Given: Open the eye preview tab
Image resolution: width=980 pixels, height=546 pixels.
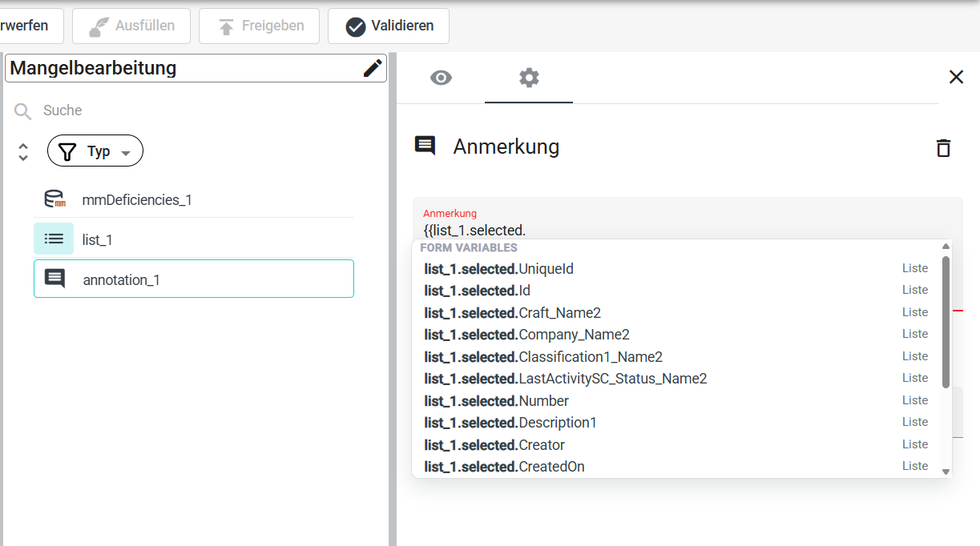Looking at the screenshot, I should tap(441, 78).
